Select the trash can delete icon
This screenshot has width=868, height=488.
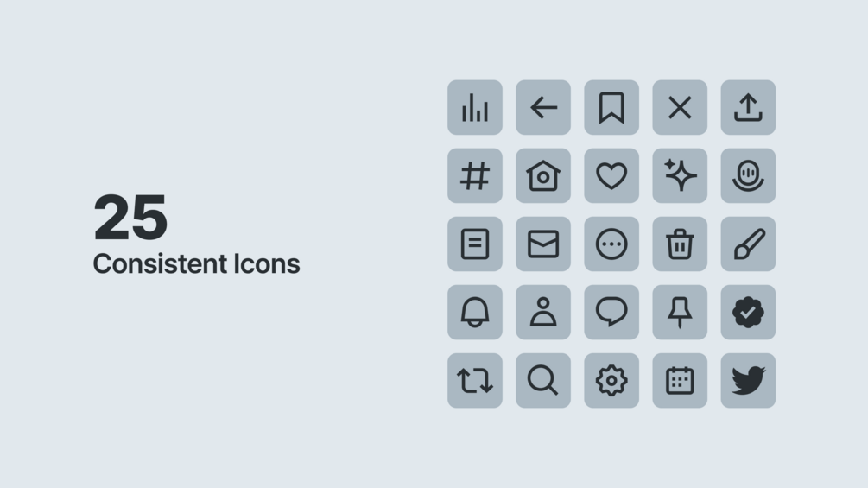point(680,244)
